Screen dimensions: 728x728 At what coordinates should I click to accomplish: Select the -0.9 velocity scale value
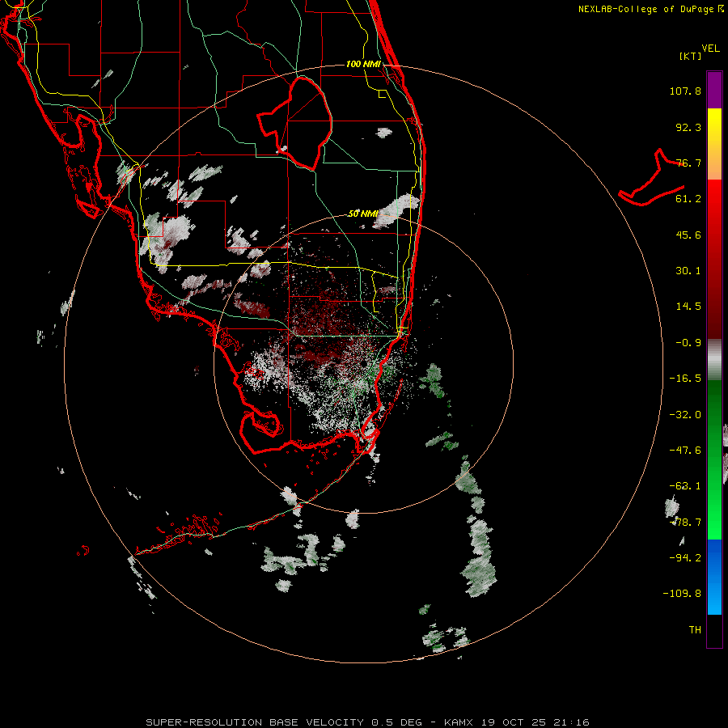[x=688, y=343]
